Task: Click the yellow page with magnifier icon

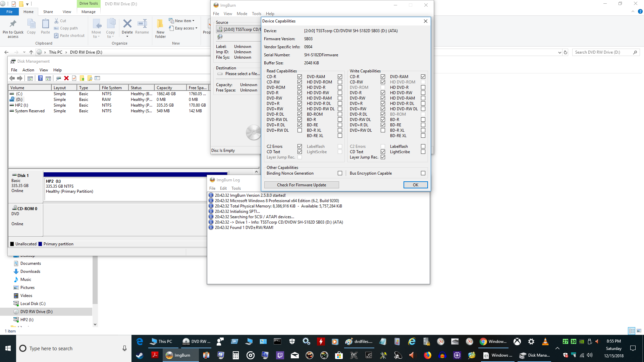Action: pos(90,78)
